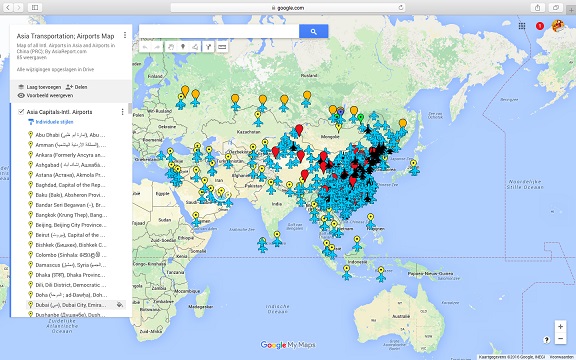Click the Asia Transportation; Airports Map title
This screenshot has width=576, height=360.
(65, 36)
